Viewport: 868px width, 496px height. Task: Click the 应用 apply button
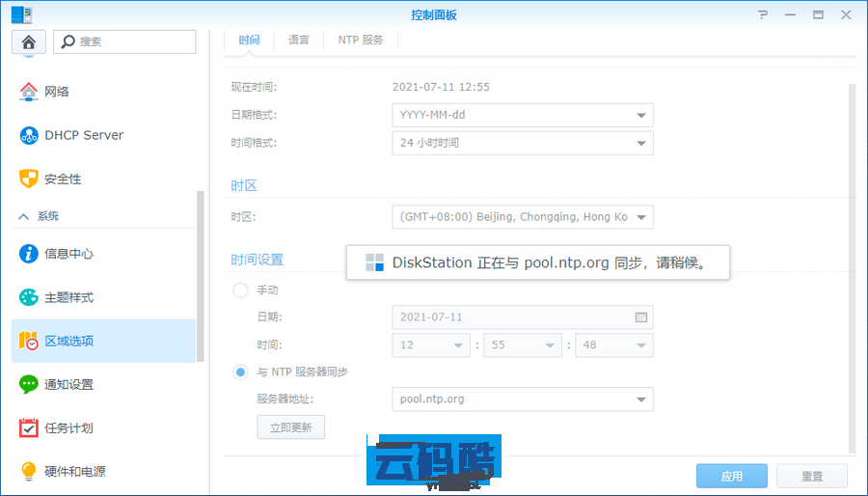tap(732, 476)
